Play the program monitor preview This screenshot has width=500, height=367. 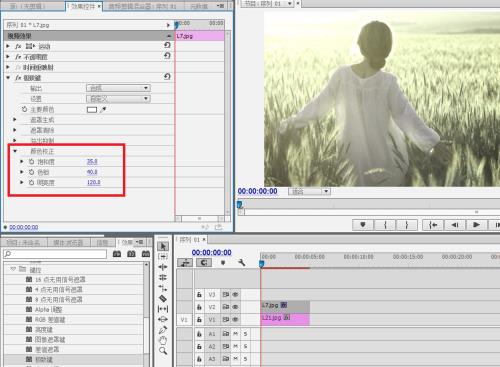click(x=476, y=225)
